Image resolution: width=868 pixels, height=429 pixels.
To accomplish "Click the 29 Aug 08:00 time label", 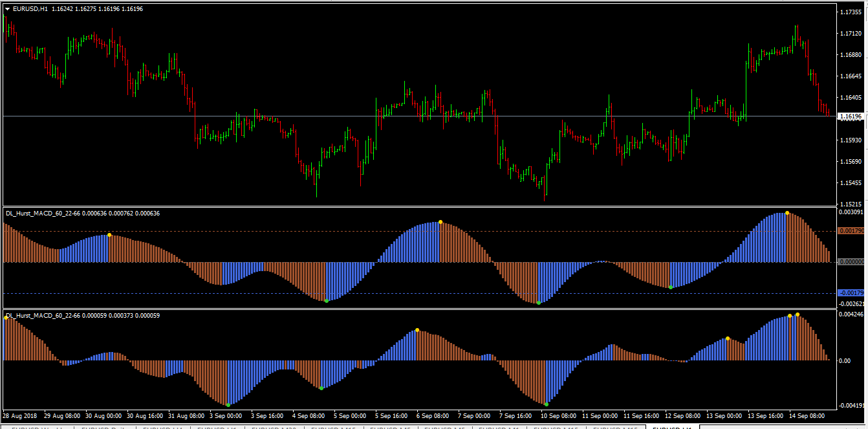I will click(62, 416).
